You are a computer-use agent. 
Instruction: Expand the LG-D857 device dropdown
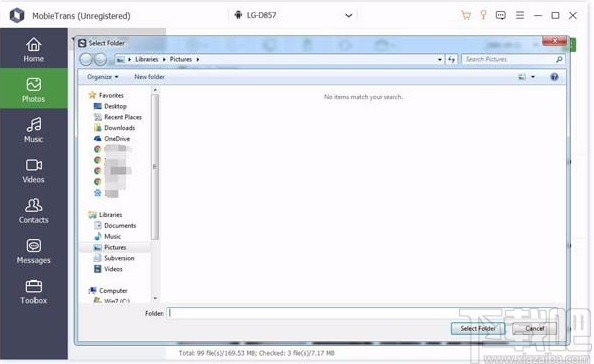349,16
